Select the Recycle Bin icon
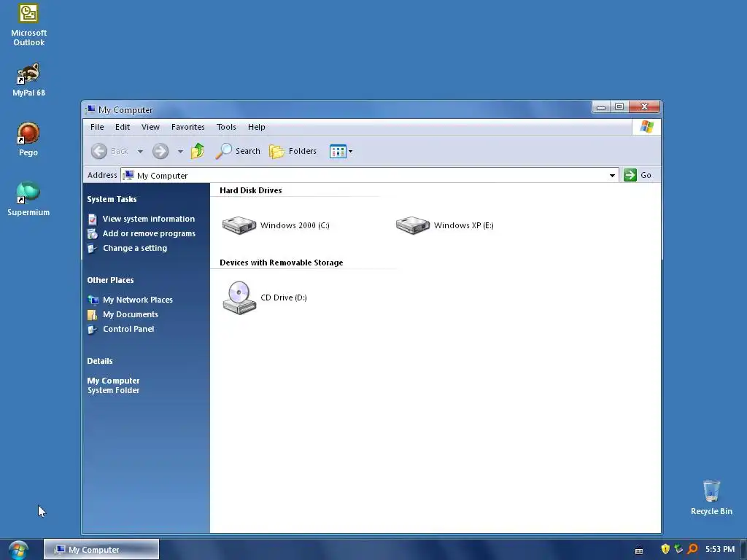747x560 pixels. click(711, 497)
